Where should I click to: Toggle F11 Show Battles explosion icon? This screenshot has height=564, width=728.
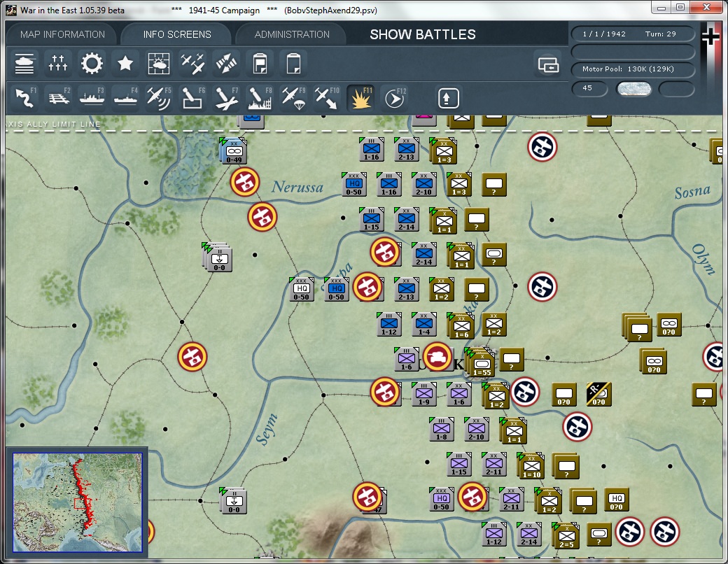[x=360, y=97]
